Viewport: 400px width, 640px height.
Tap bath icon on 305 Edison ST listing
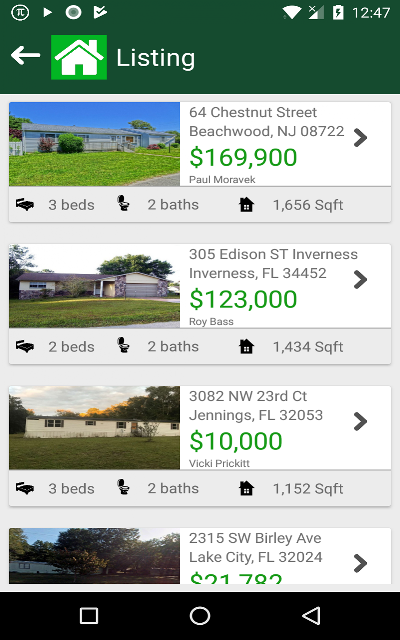[123, 345]
